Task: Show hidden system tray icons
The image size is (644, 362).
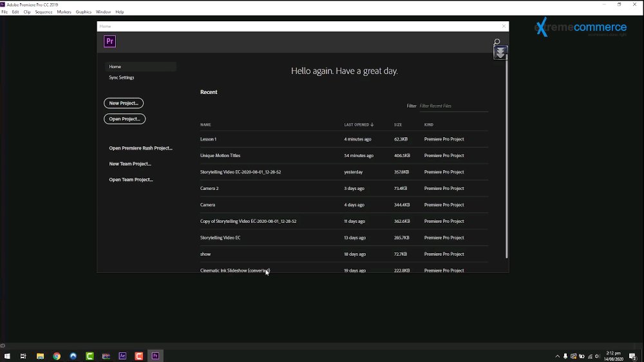Action: (557, 356)
